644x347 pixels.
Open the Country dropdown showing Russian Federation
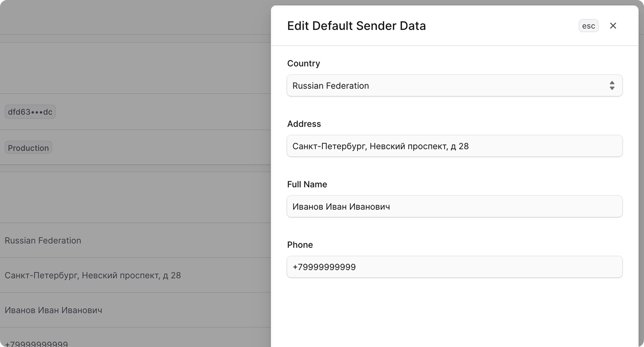pyautogui.click(x=447, y=85)
